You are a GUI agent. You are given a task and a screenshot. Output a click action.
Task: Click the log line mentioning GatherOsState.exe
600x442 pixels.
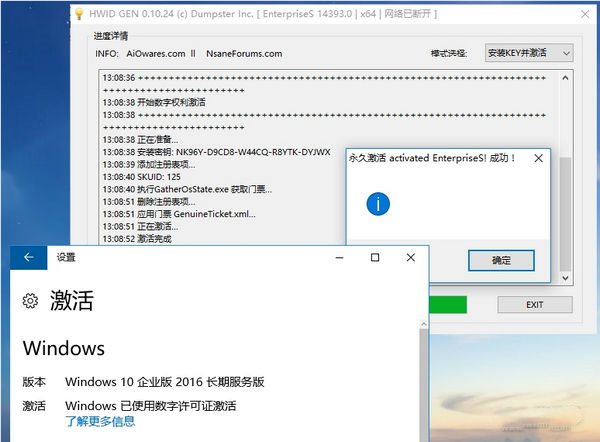point(187,189)
